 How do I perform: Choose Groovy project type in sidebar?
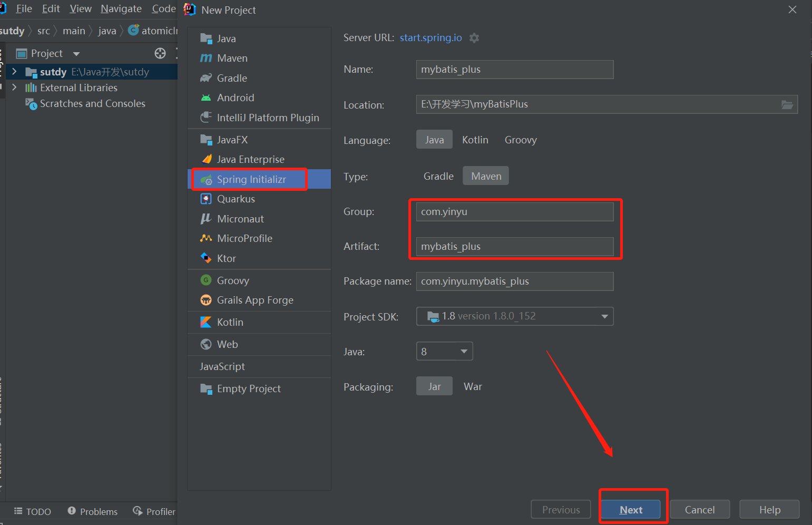pos(259,280)
